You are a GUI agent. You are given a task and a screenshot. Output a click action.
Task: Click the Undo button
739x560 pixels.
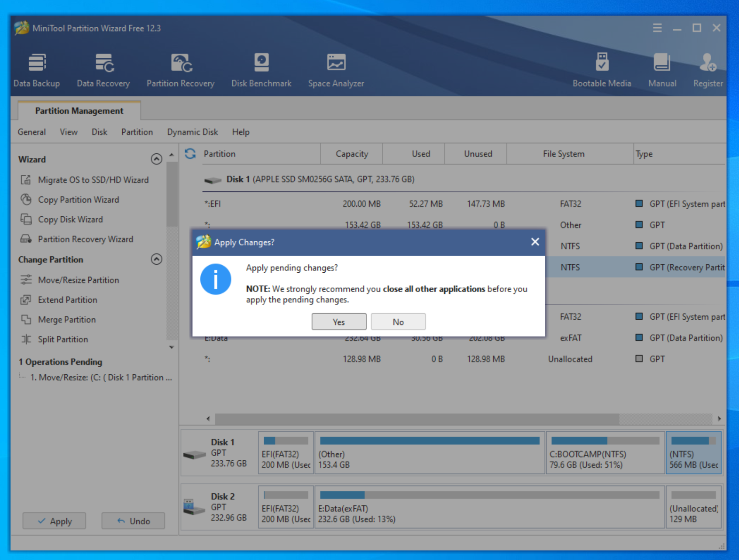point(133,521)
